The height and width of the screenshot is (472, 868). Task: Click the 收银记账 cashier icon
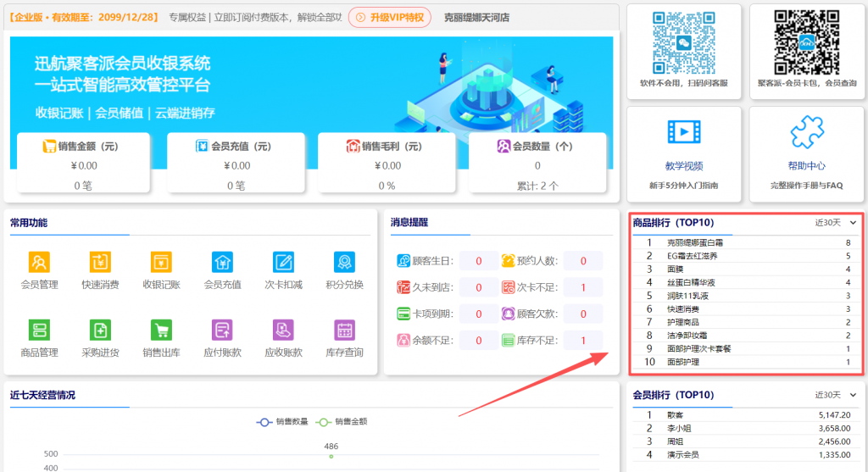pos(161,262)
